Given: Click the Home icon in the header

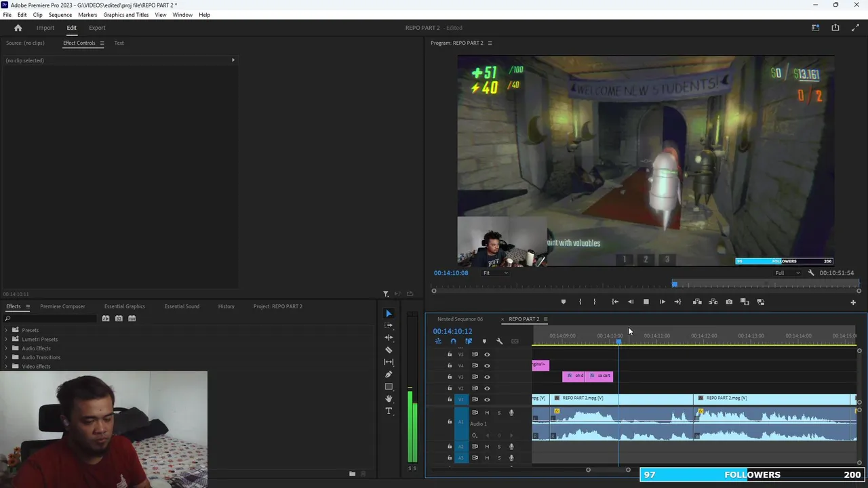Looking at the screenshot, I should pos(18,28).
